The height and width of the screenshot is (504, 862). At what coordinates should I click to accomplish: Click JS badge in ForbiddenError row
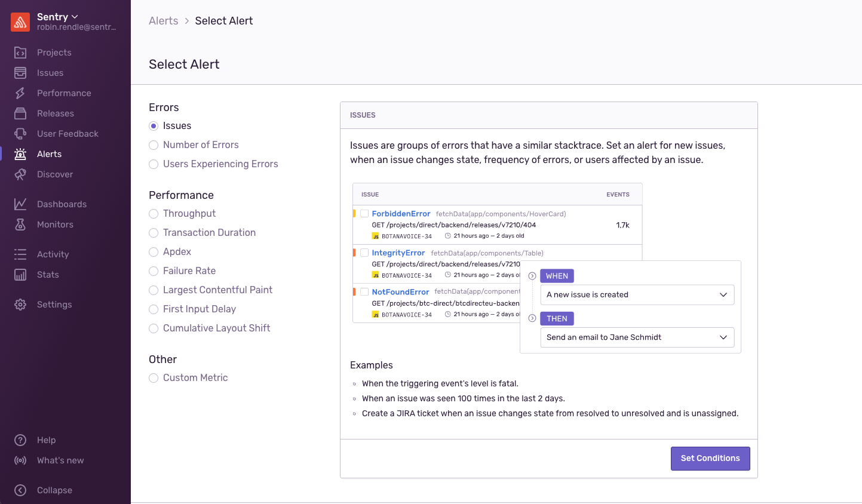[375, 236]
